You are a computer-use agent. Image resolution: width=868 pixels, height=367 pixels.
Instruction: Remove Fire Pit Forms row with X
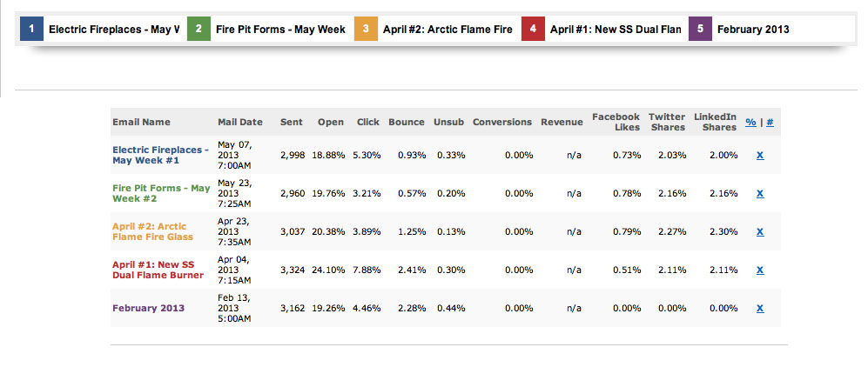click(760, 193)
